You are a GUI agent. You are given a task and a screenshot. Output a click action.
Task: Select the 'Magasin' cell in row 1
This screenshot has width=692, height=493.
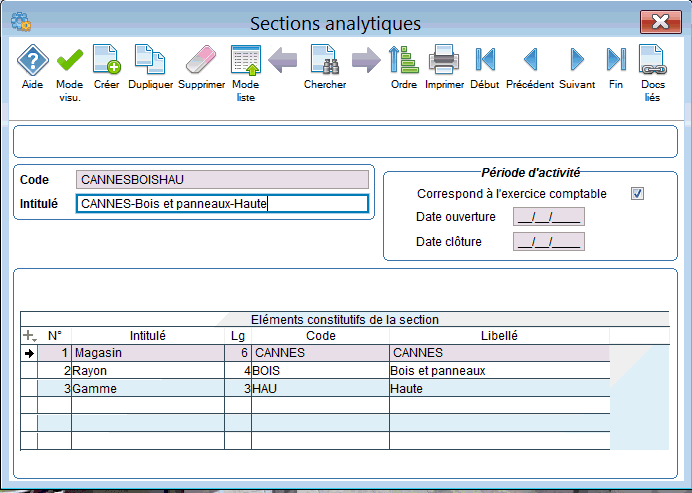(x=148, y=353)
